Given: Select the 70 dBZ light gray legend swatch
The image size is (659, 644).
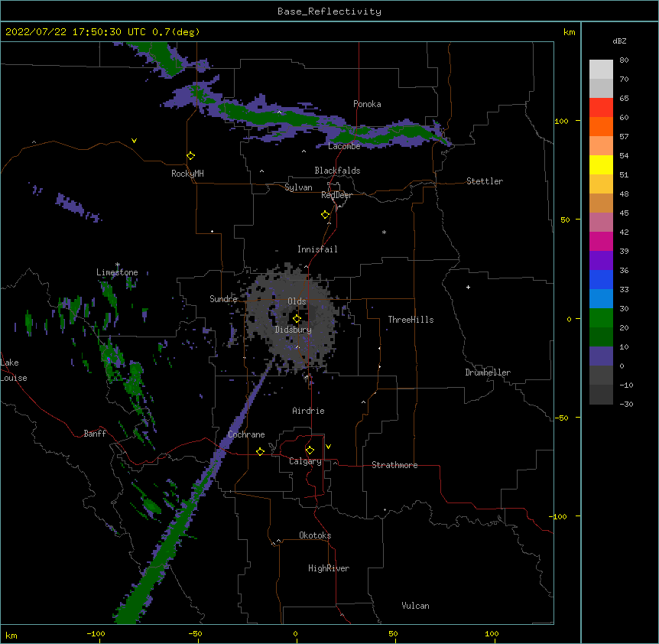Looking at the screenshot, I should (601, 70).
